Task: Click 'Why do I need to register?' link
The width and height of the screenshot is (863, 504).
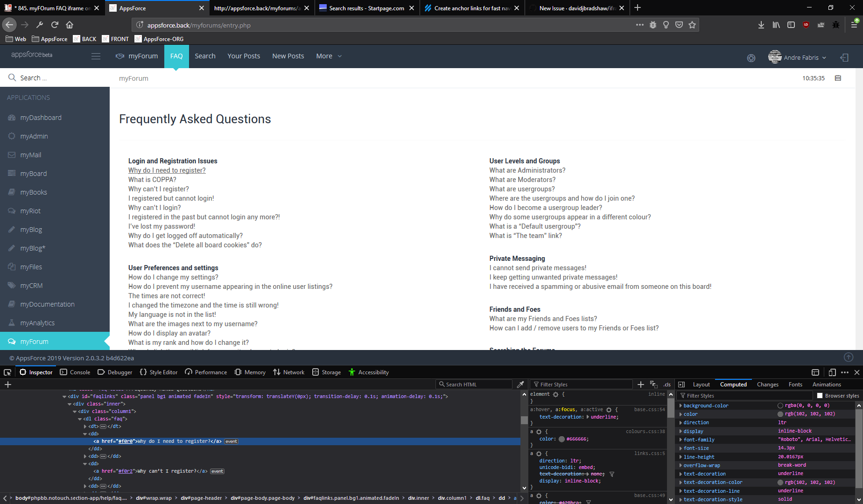Action: 167,170
